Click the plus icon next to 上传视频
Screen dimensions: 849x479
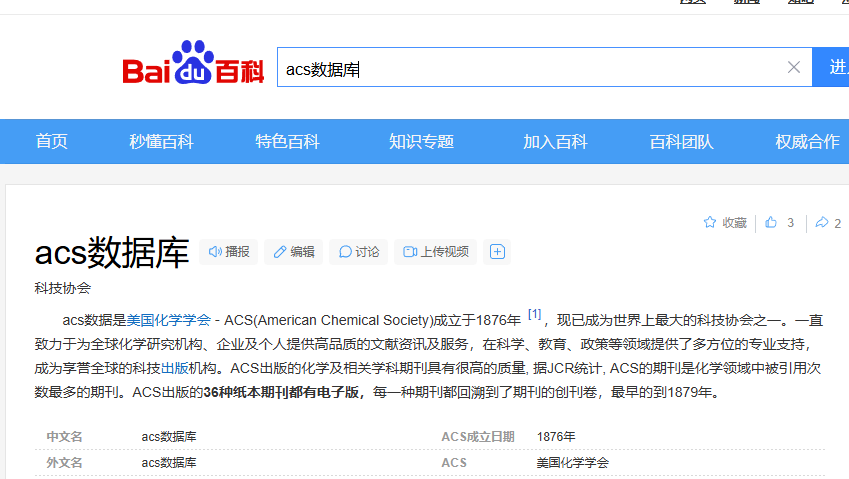[497, 252]
